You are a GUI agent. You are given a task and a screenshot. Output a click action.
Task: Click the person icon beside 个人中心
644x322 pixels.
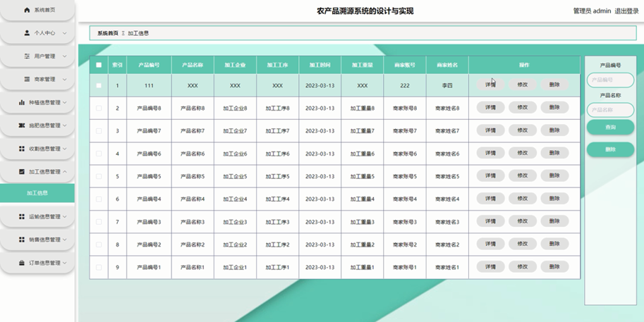(x=27, y=33)
